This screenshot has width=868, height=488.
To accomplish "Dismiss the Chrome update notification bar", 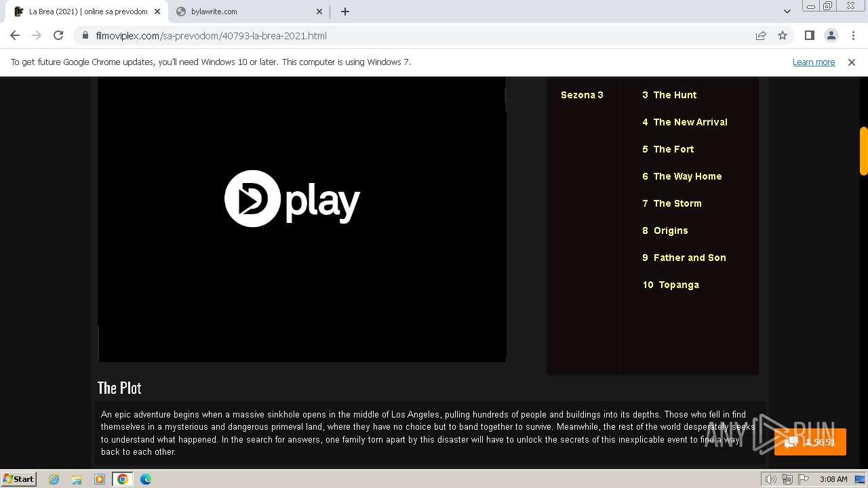I will [852, 62].
